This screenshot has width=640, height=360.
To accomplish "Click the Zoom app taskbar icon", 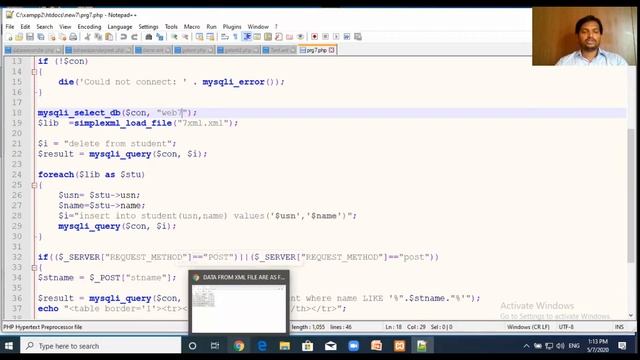I will [353, 346].
